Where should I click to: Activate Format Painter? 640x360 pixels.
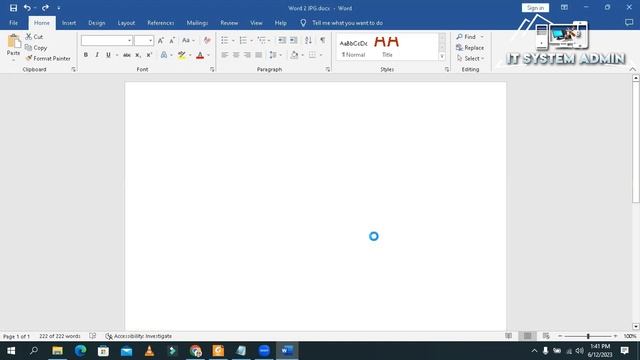pos(48,58)
